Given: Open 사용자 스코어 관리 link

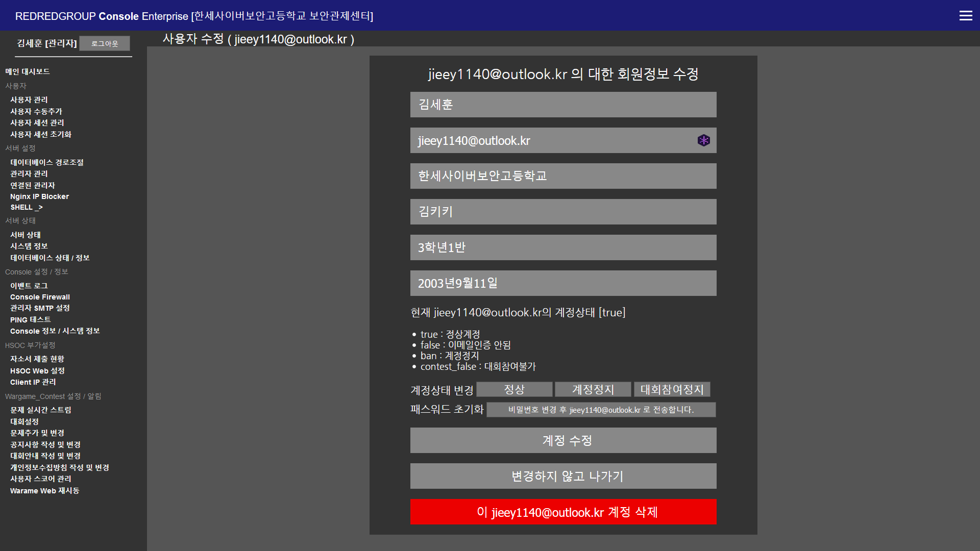Looking at the screenshot, I should [x=41, y=479].
